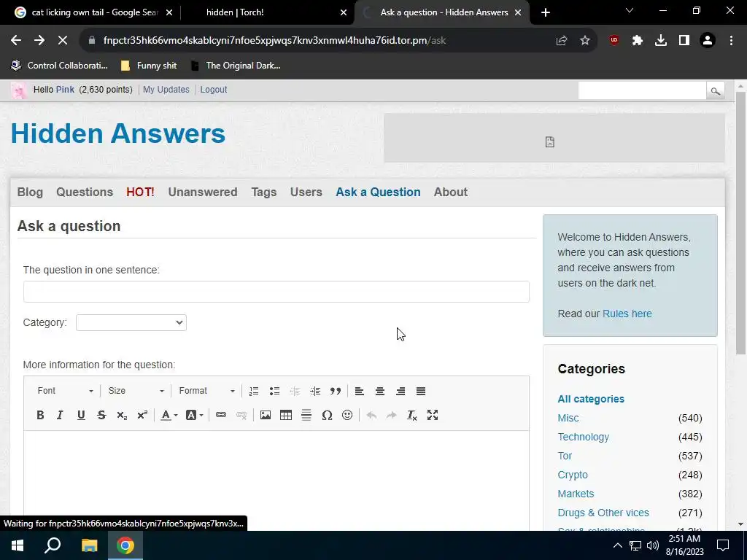747x560 pixels.
Task: Click the site search box
Action: click(642, 90)
